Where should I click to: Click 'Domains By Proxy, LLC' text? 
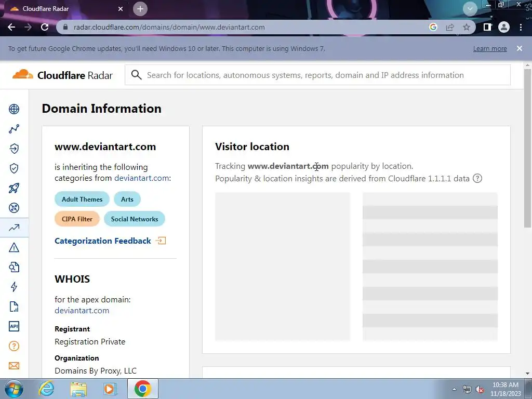click(x=96, y=370)
